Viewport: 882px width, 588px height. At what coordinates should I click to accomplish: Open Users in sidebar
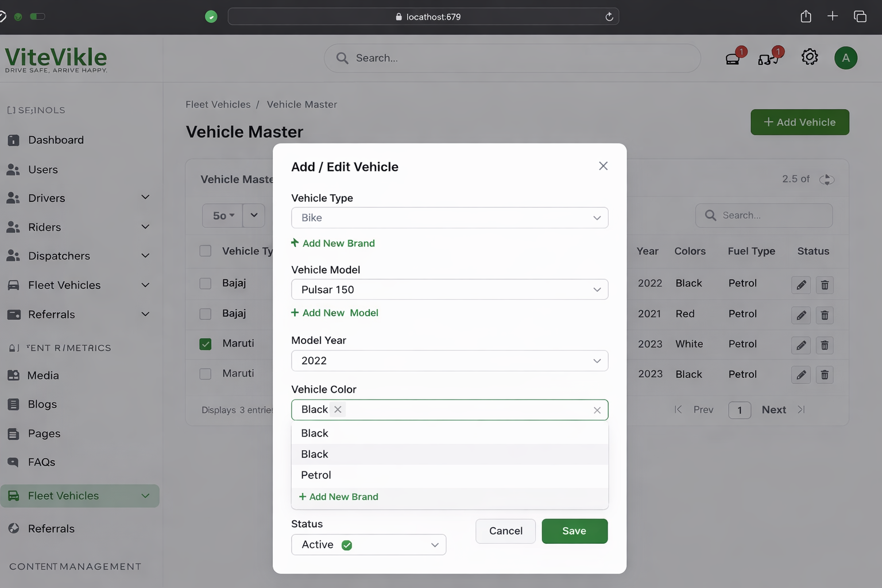(43, 169)
